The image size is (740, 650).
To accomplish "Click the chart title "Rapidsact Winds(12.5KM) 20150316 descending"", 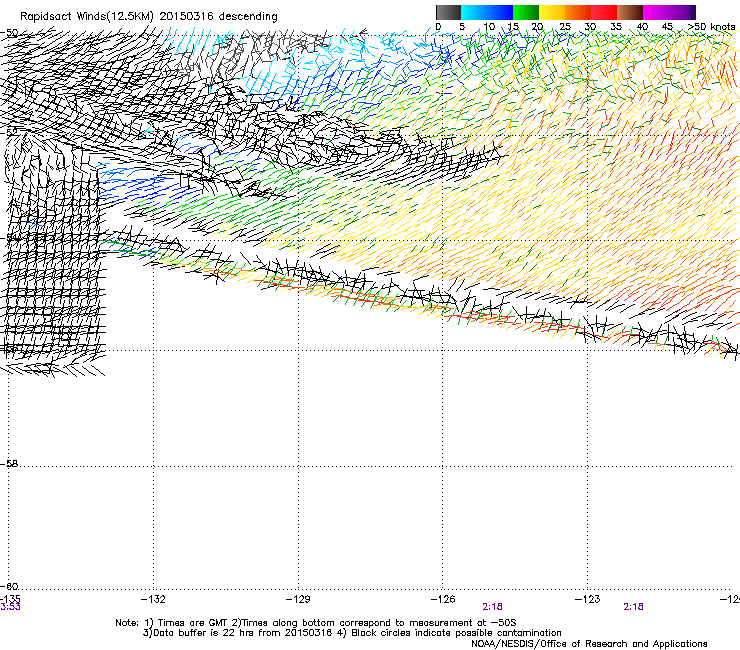I will pos(149,17).
